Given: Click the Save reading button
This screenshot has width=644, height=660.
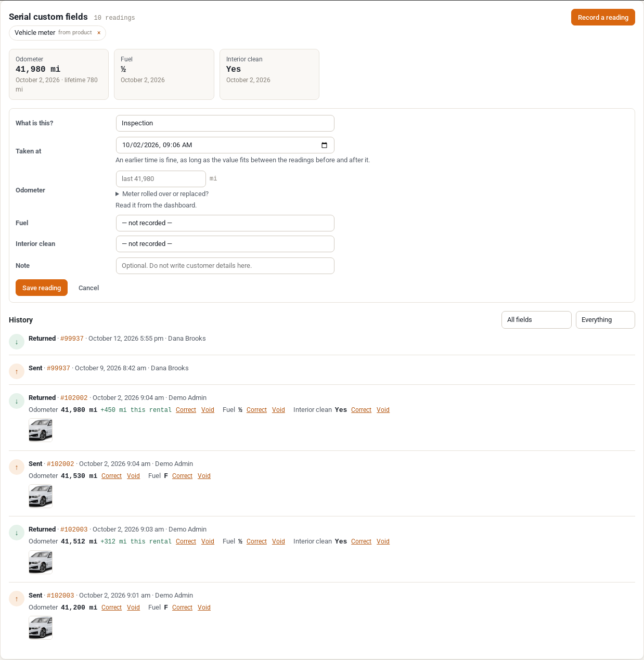Looking at the screenshot, I should [42, 288].
